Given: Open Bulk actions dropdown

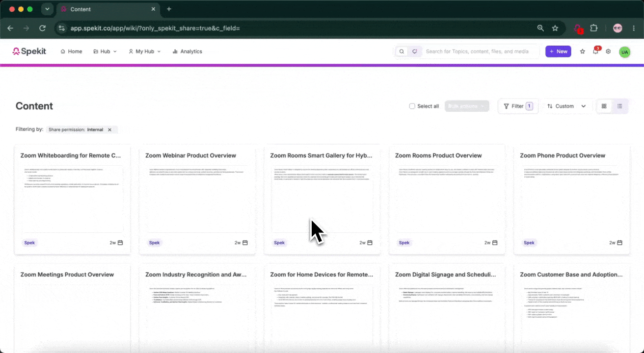Looking at the screenshot, I should [x=467, y=106].
